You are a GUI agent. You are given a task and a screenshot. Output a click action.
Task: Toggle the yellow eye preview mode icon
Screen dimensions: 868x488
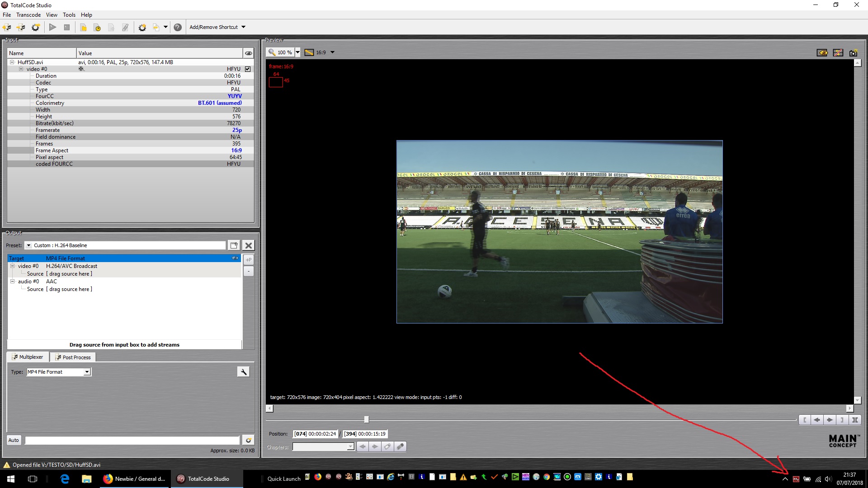tap(822, 53)
